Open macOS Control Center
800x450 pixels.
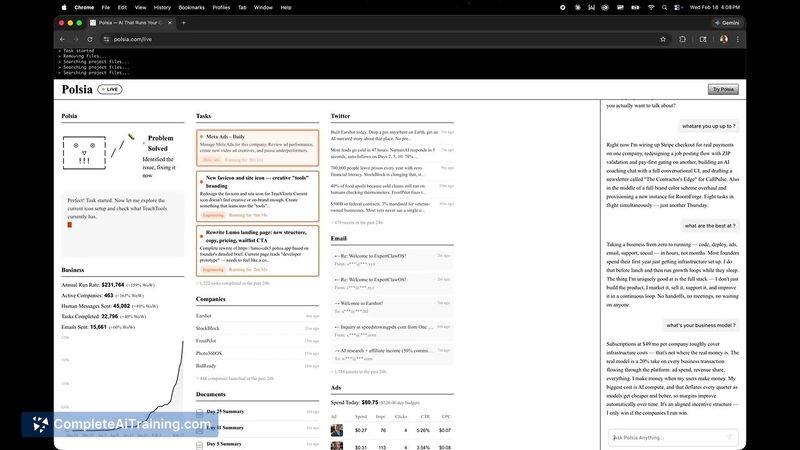pos(678,8)
